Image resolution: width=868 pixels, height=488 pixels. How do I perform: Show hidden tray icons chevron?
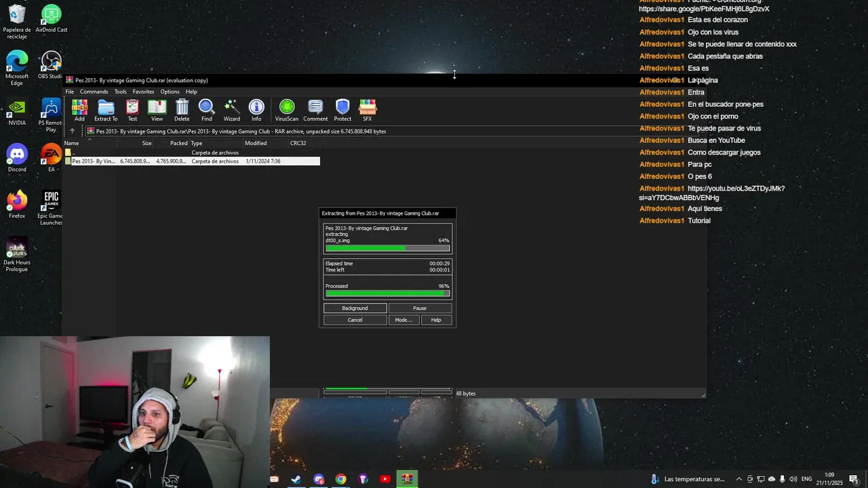(x=739, y=479)
